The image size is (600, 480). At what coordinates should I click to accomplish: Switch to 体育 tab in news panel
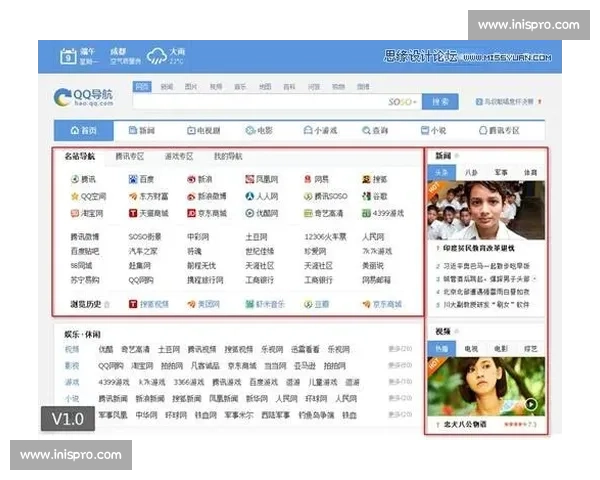tap(530, 173)
